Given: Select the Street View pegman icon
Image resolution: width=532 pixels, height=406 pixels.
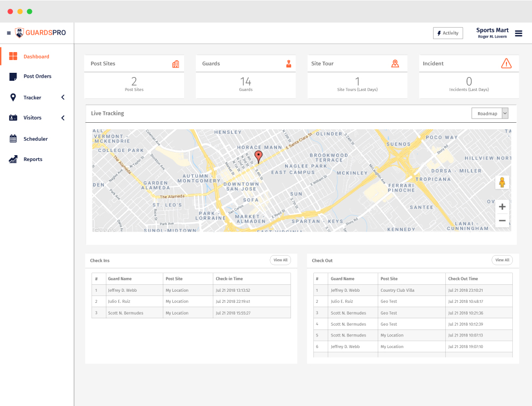Looking at the screenshot, I should click(502, 182).
